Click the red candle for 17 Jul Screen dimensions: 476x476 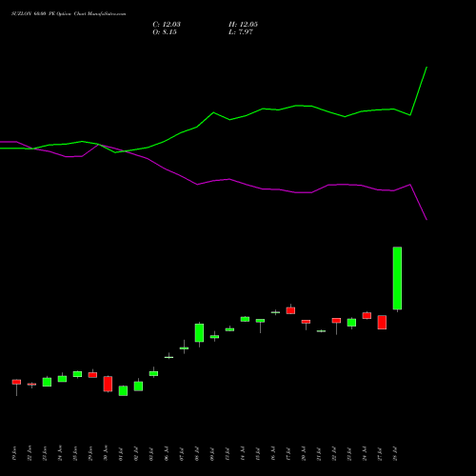point(290,310)
